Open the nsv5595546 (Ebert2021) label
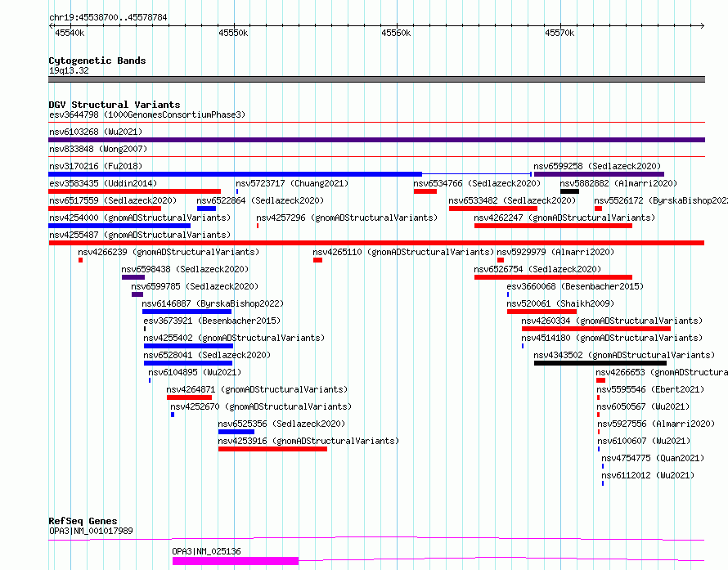 [x=650, y=389]
